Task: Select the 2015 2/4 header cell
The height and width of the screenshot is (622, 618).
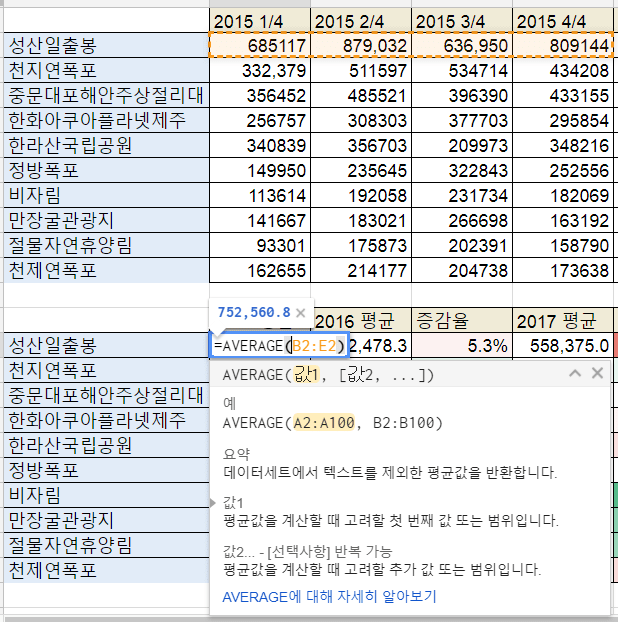Action: [361, 21]
